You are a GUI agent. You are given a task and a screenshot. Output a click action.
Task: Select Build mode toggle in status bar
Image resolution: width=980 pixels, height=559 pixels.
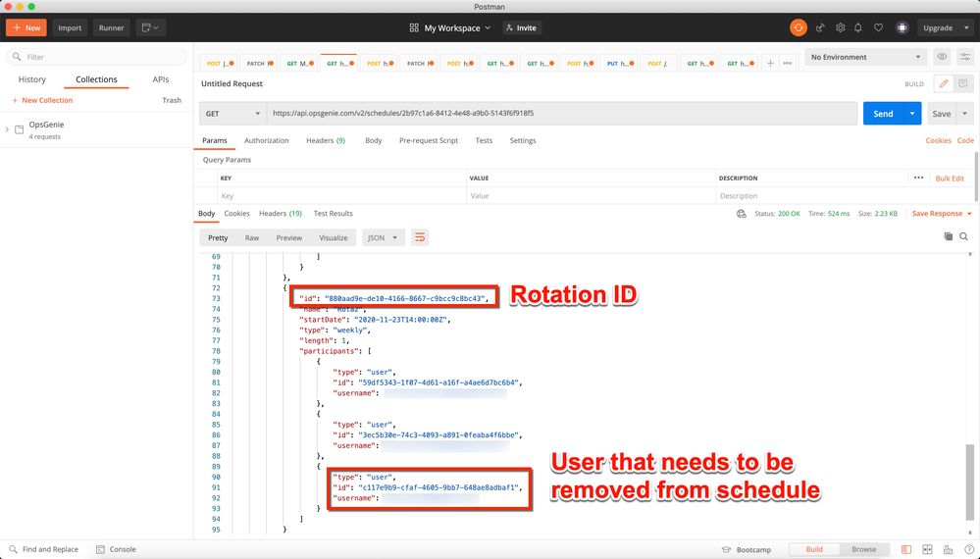814,549
